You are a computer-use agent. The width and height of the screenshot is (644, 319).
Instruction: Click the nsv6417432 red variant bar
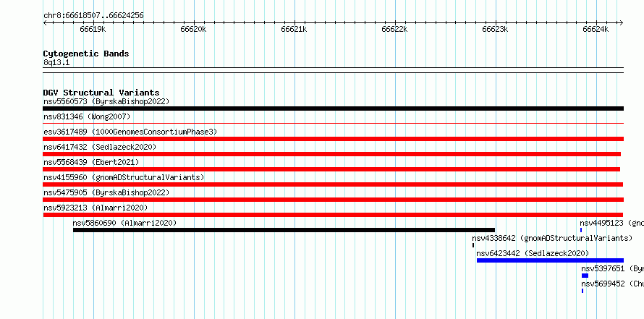332,154
